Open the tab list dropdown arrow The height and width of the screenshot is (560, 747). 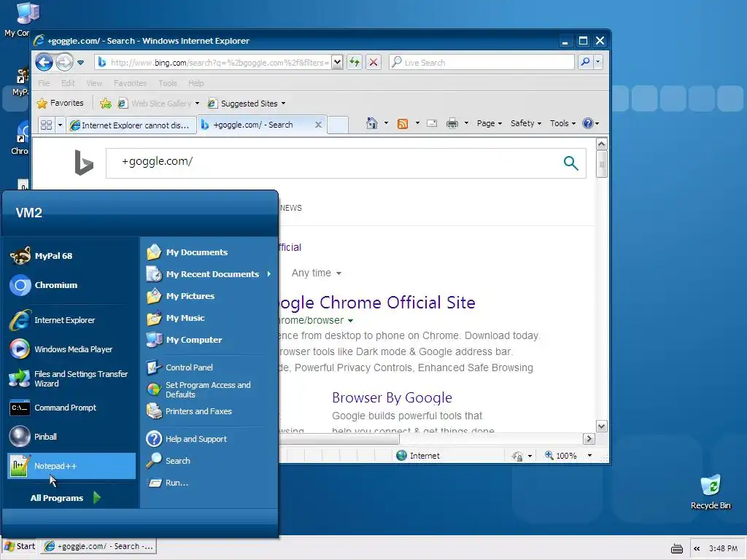(x=60, y=125)
